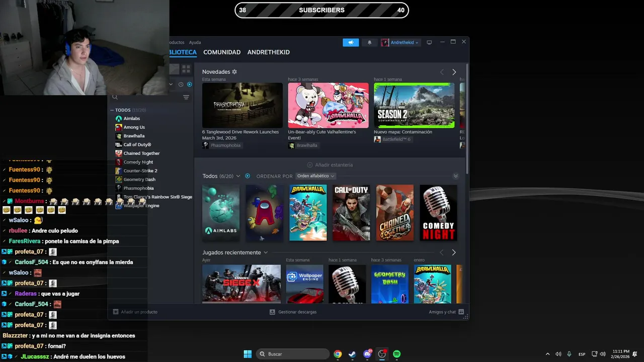Click Brawlhalla tag under news card
This screenshot has height=362, width=644.
[x=303, y=145]
